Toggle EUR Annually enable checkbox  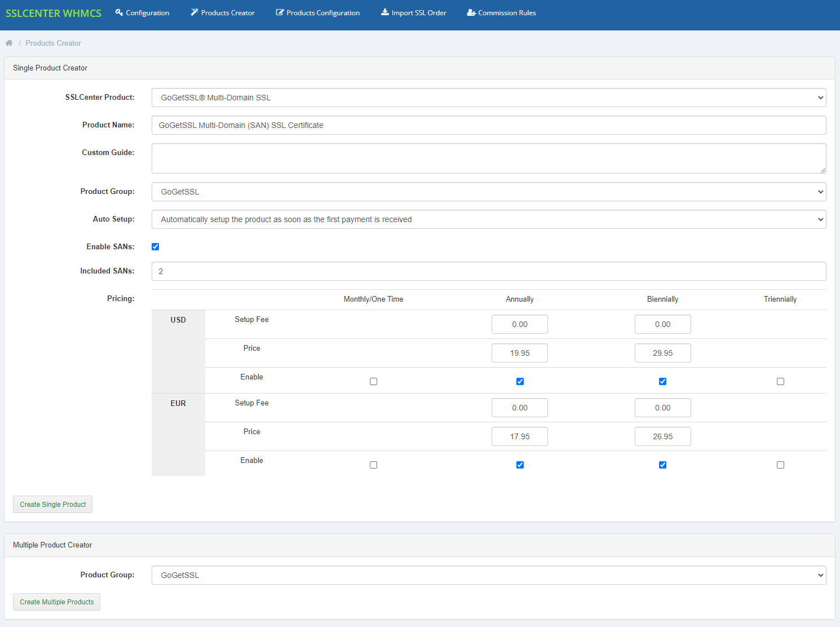pyautogui.click(x=520, y=465)
